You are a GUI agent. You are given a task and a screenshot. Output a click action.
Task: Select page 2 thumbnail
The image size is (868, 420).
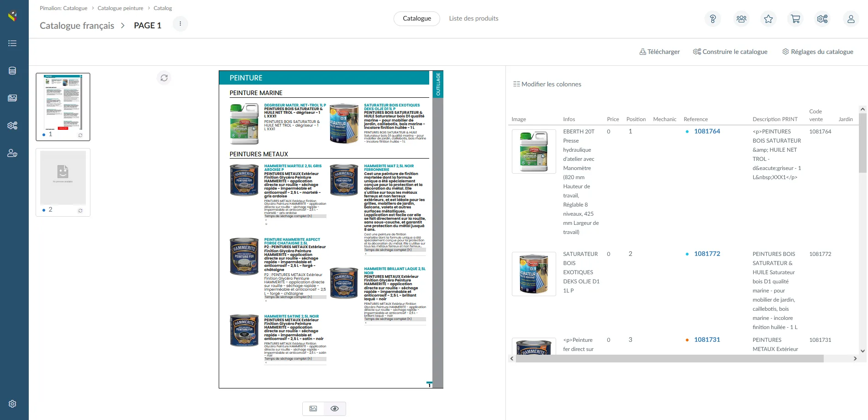pos(63,182)
